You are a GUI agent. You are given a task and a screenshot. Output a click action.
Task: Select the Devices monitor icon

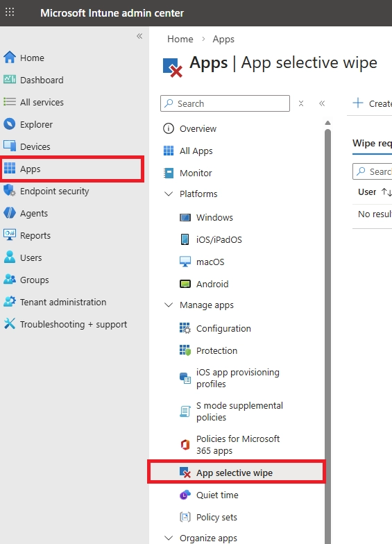point(10,146)
